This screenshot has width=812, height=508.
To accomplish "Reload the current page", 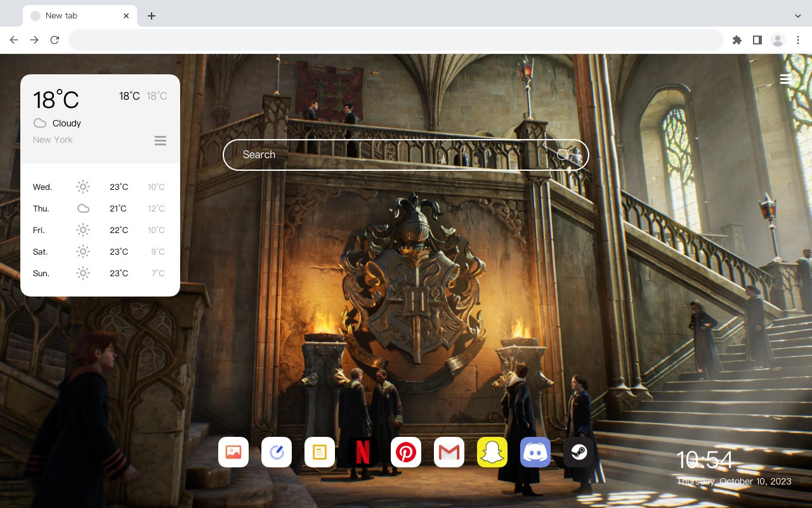I will [55, 40].
